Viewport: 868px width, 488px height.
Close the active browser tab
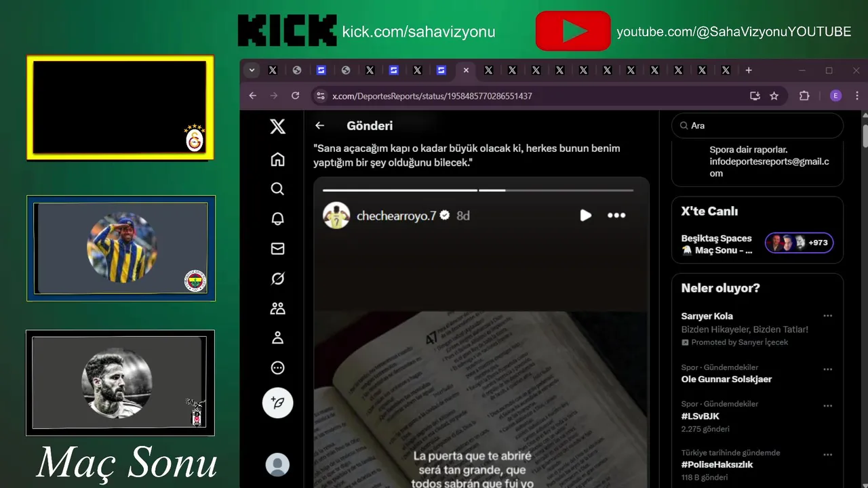click(x=465, y=70)
